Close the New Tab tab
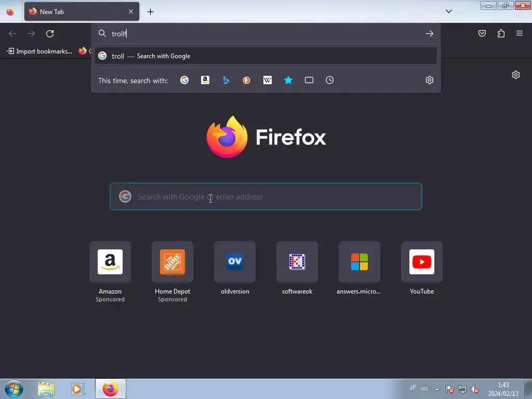The image size is (532, 399). pos(131,11)
